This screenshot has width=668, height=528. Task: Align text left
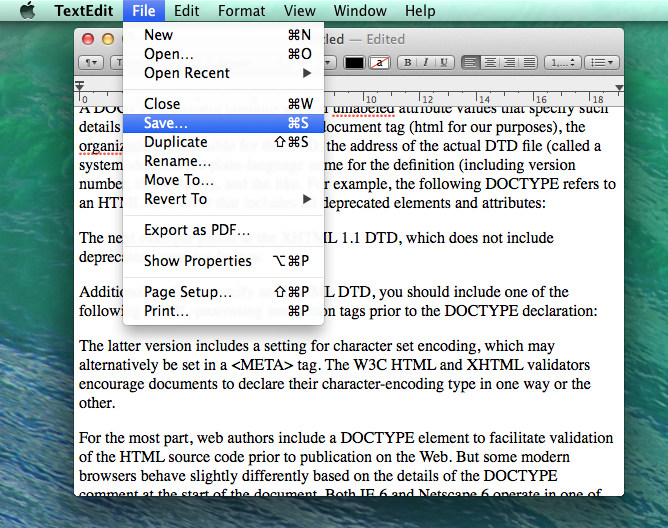(x=470, y=63)
